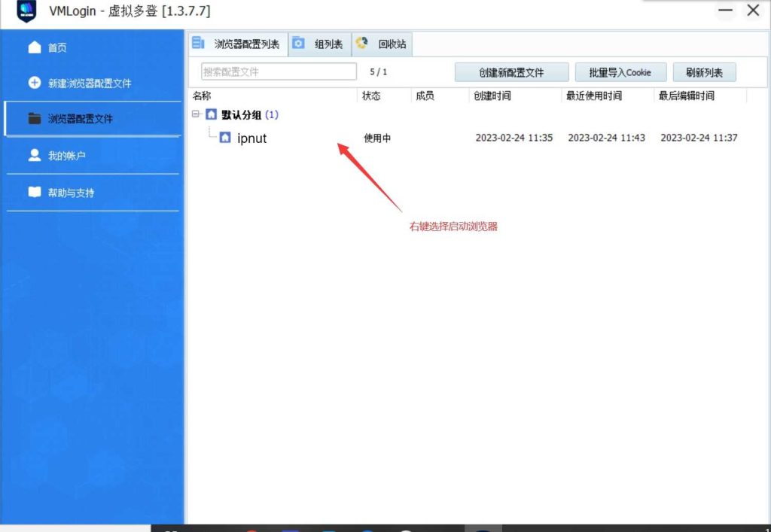Click the book icon for 帮助与支持
This screenshot has width=771, height=532.
[x=35, y=192]
